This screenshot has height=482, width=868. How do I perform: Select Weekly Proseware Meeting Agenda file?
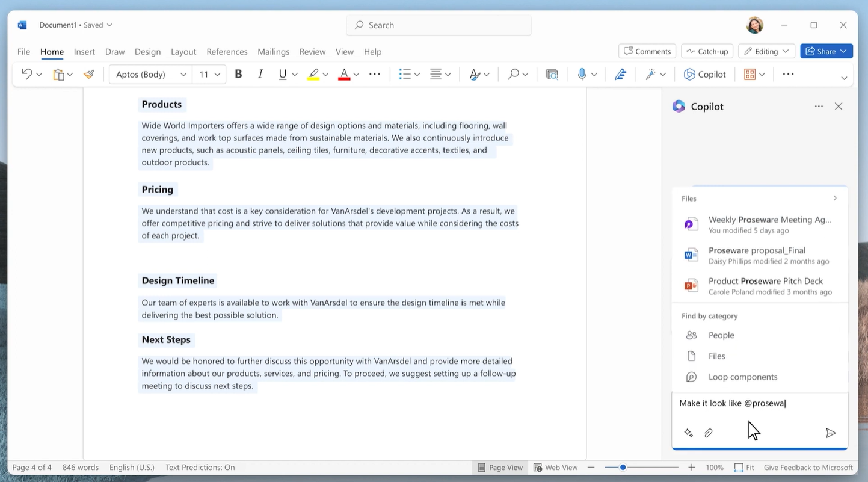coord(760,224)
